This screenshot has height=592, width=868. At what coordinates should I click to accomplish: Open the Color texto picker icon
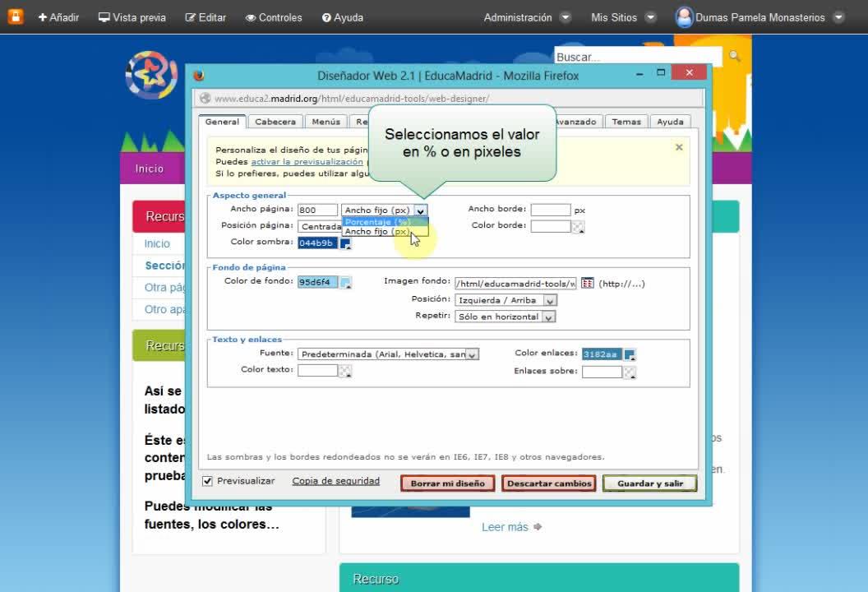coord(345,371)
